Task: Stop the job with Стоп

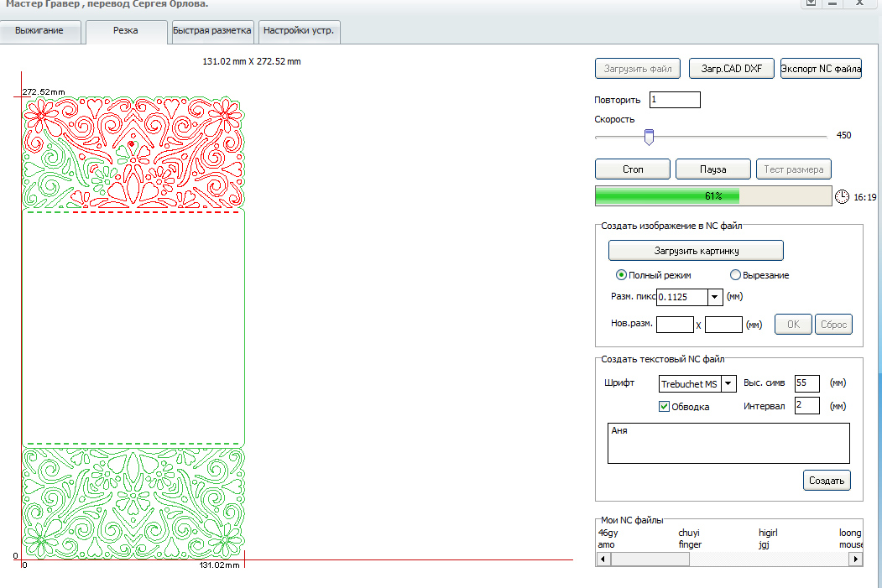Action: (632, 169)
